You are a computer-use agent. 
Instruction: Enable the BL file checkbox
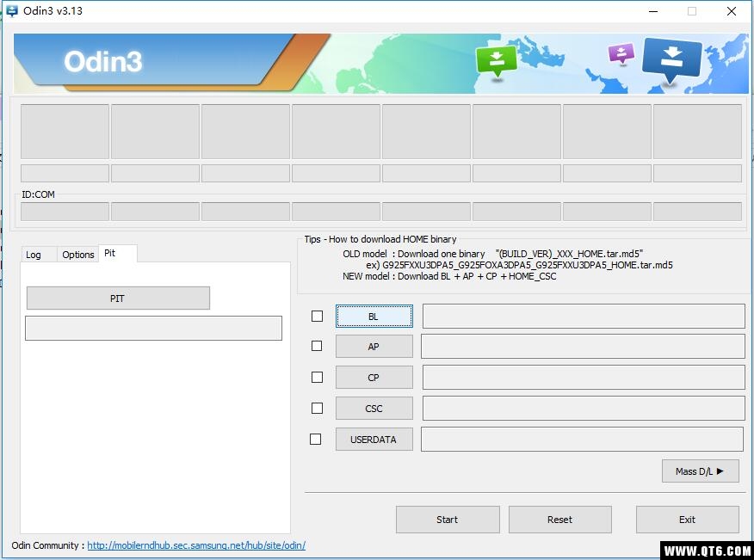point(317,316)
